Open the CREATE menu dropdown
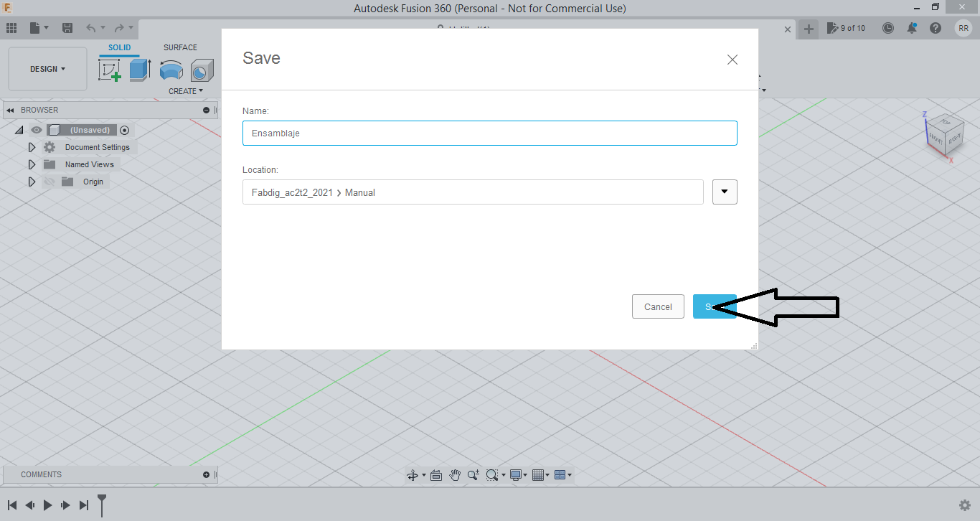The height and width of the screenshot is (521, 980). pos(186,91)
